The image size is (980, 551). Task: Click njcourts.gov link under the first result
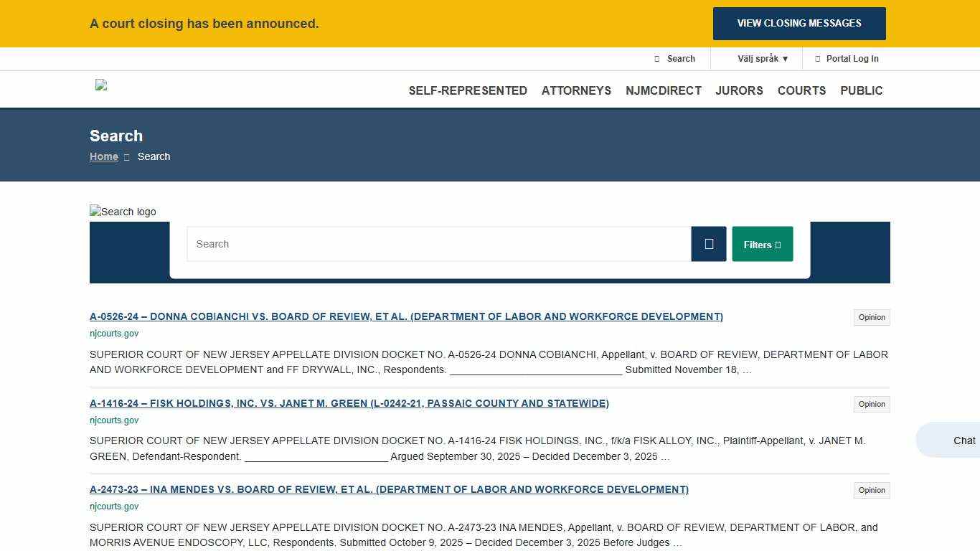tap(114, 333)
